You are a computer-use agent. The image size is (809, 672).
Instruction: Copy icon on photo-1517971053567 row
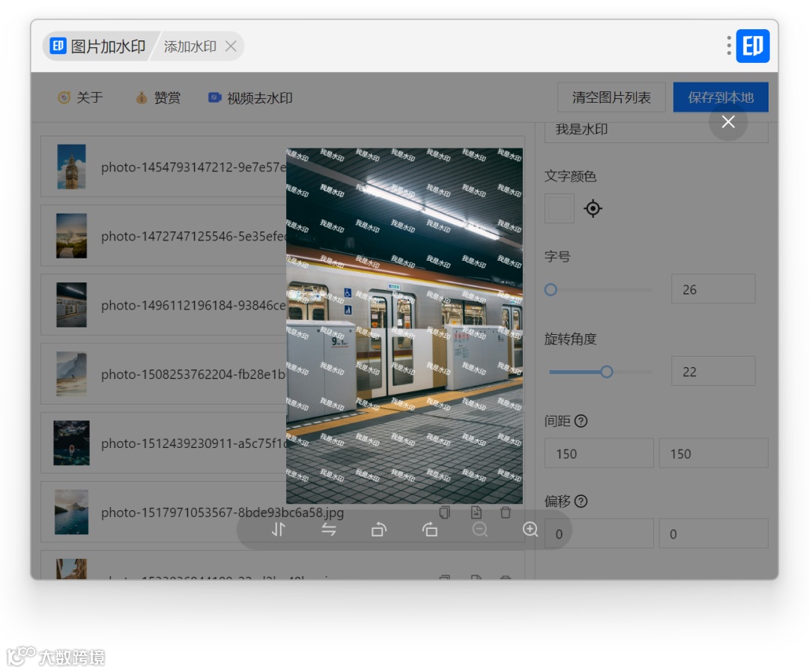[445, 512]
